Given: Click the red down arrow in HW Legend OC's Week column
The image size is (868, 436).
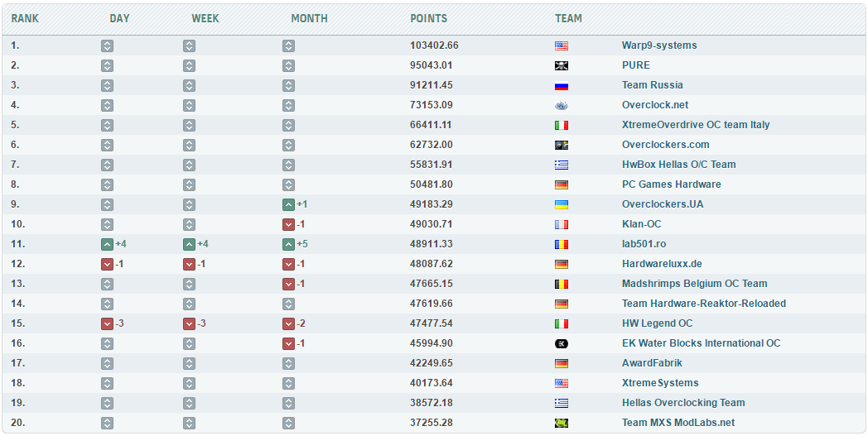Looking at the screenshot, I should [189, 323].
